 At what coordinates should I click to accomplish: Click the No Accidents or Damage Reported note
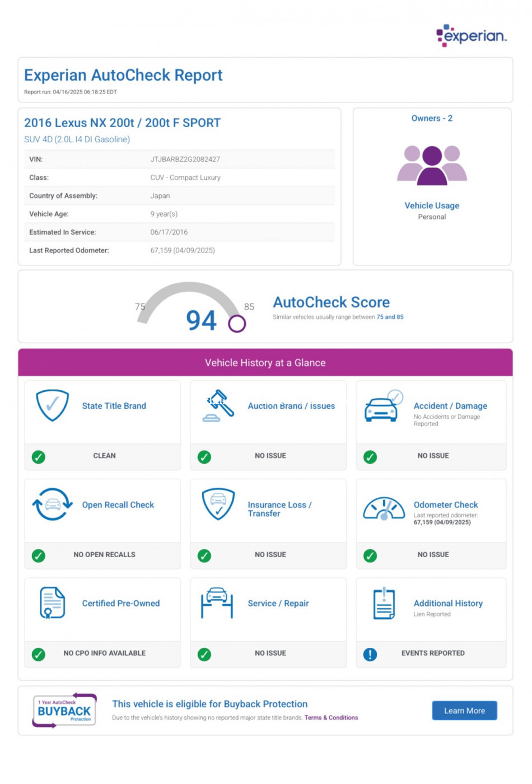pos(447,420)
